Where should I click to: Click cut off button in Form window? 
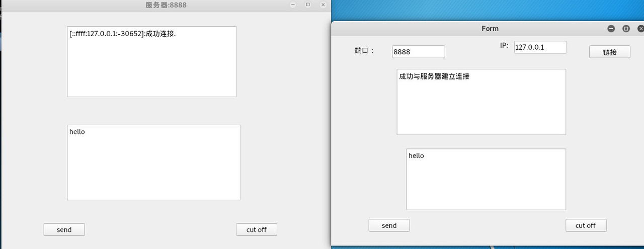(x=586, y=225)
